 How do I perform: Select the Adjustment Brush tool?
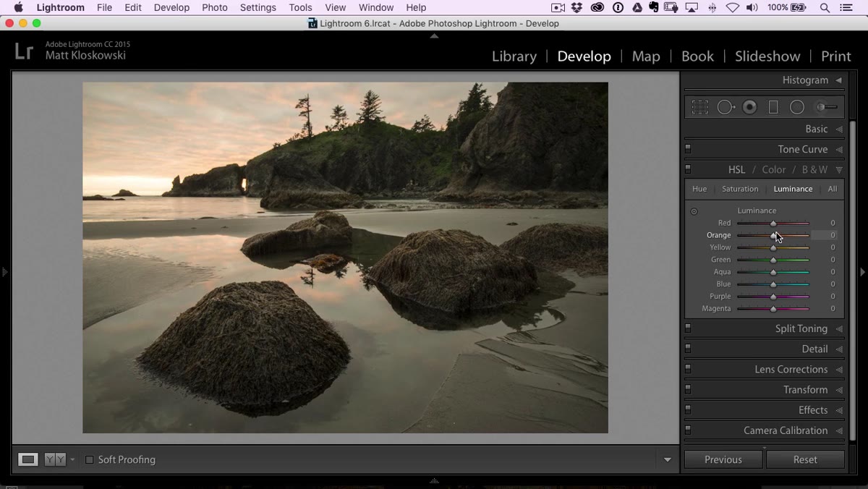[x=826, y=107]
